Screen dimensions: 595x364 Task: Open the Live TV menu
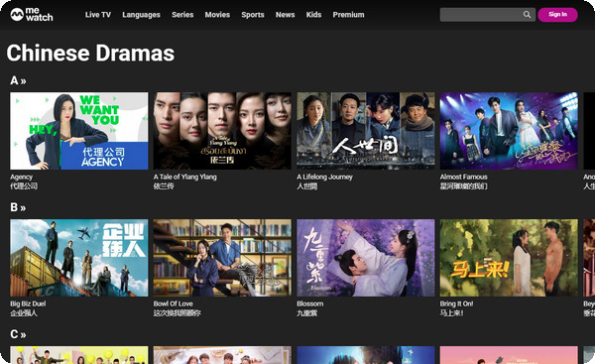(98, 15)
